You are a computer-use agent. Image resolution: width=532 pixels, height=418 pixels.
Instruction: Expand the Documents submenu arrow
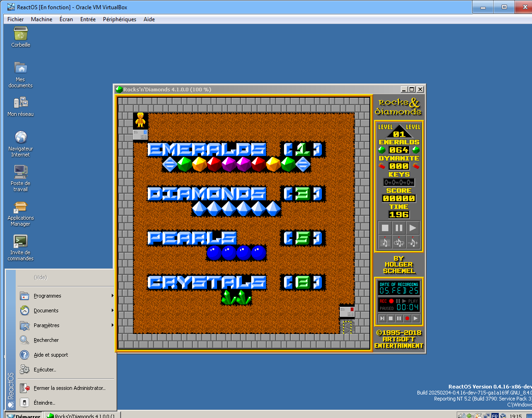click(112, 310)
